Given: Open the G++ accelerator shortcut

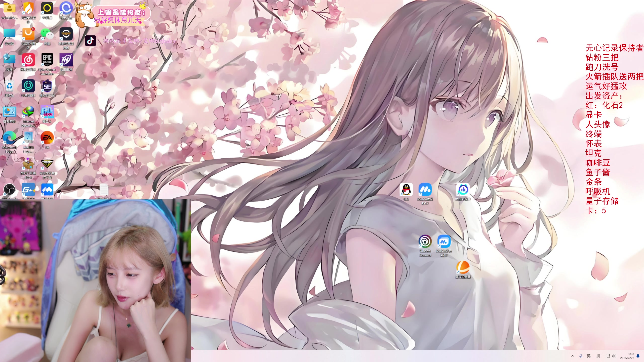Looking at the screenshot, I should pyautogui.click(x=28, y=191).
